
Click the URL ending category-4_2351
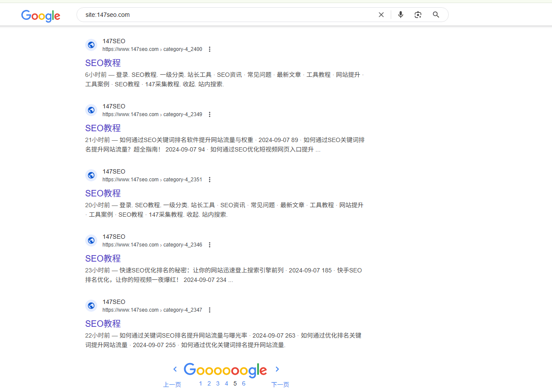pyautogui.click(x=152, y=180)
